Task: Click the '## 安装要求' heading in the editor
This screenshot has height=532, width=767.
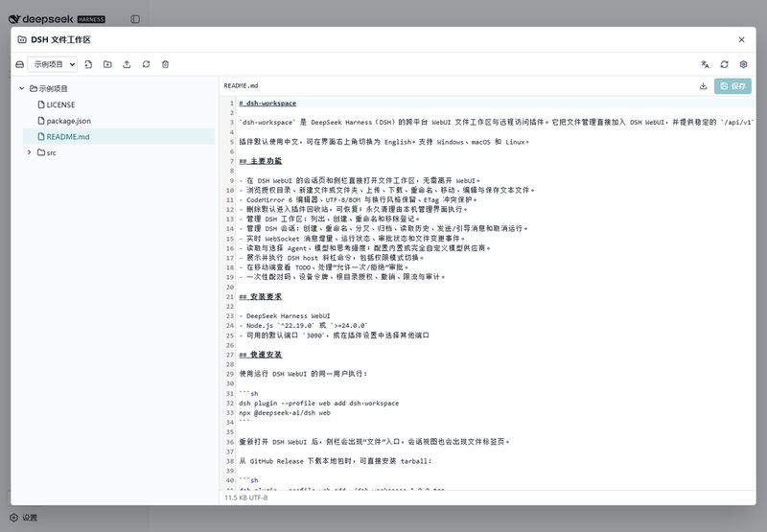Action: coord(261,296)
